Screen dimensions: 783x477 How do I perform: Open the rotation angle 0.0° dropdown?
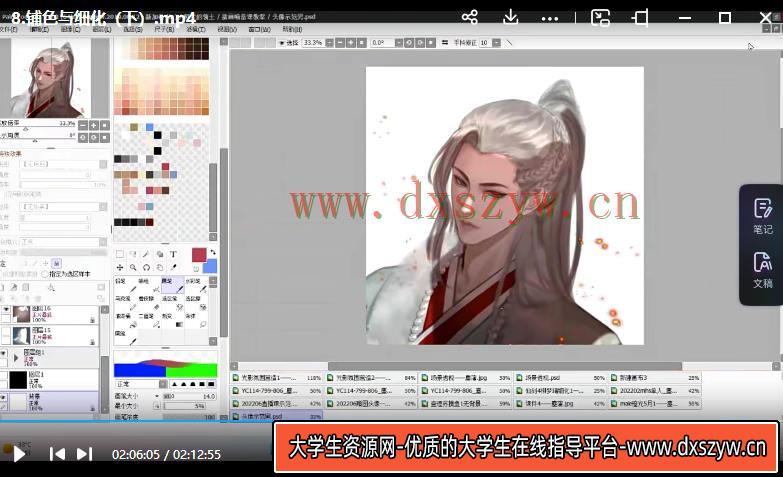pyautogui.click(x=398, y=43)
